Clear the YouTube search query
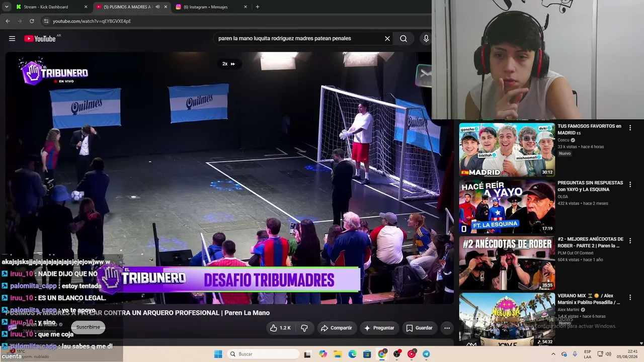644x362 pixels. pyautogui.click(x=387, y=39)
